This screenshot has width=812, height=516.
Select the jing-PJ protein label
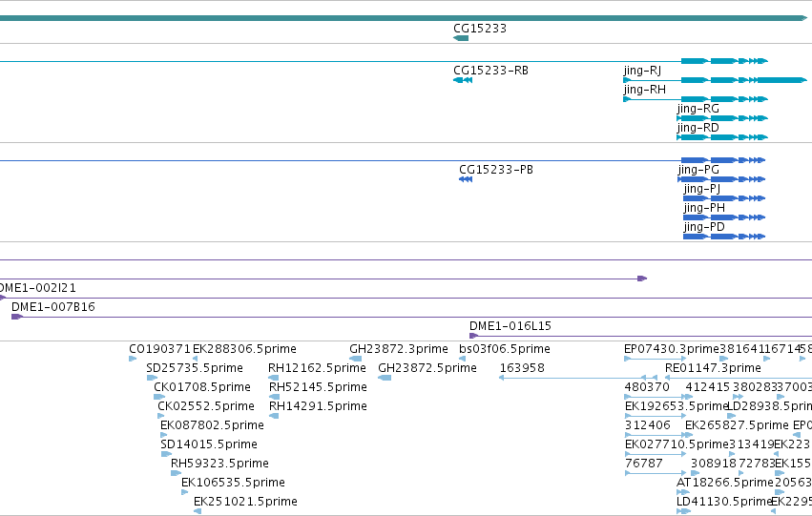pyautogui.click(x=701, y=189)
